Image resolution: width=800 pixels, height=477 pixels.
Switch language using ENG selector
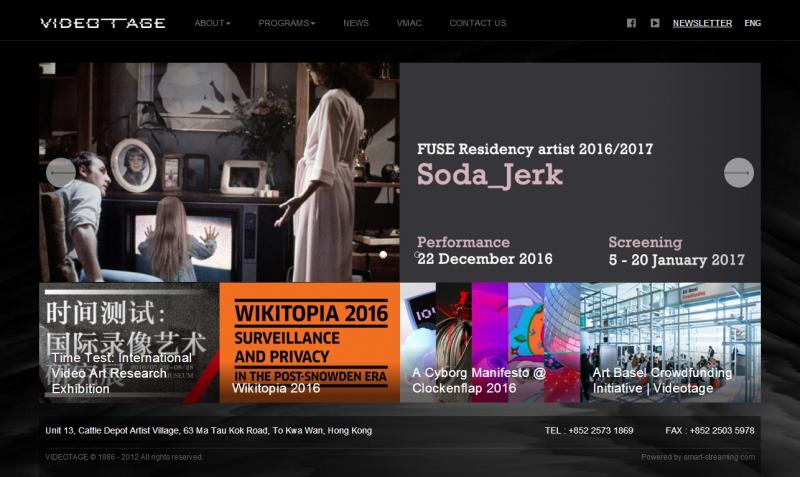click(752, 23)
